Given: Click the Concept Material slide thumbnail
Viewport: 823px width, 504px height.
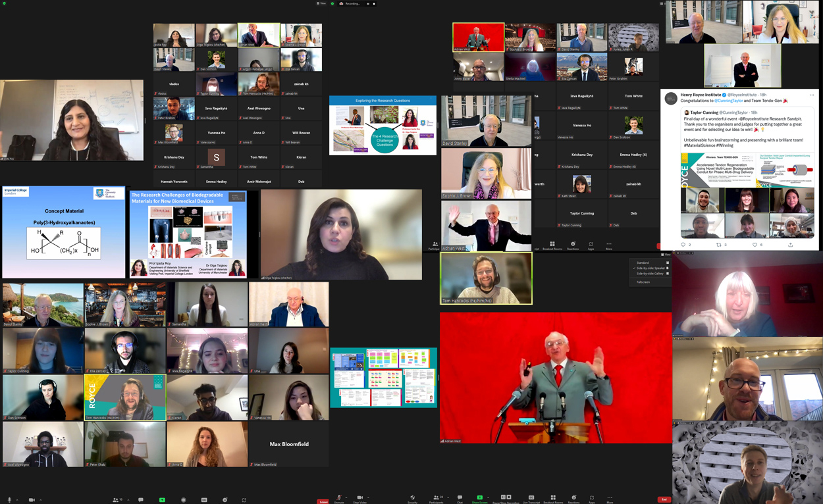Looking at the screenshot, I should point(63,232).
